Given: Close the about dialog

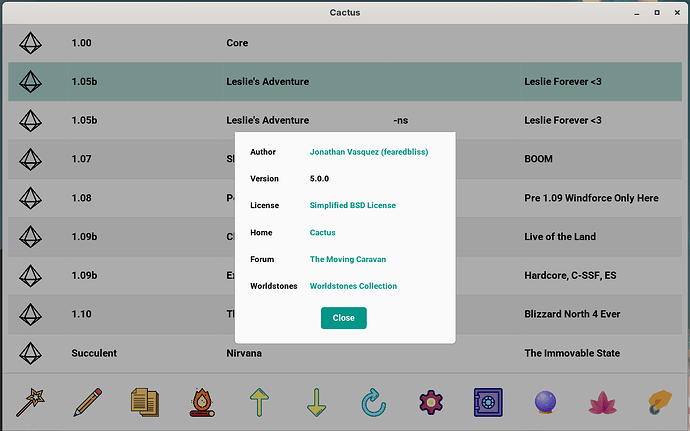Looking at the screenshot, I should point(344,318).
